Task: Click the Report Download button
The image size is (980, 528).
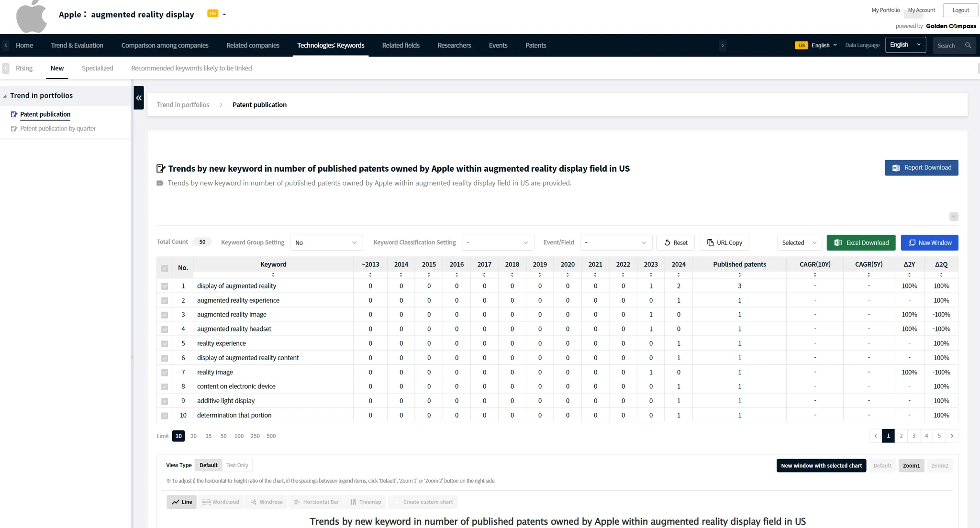Action: pyautogui.click(x=921, y=167)
